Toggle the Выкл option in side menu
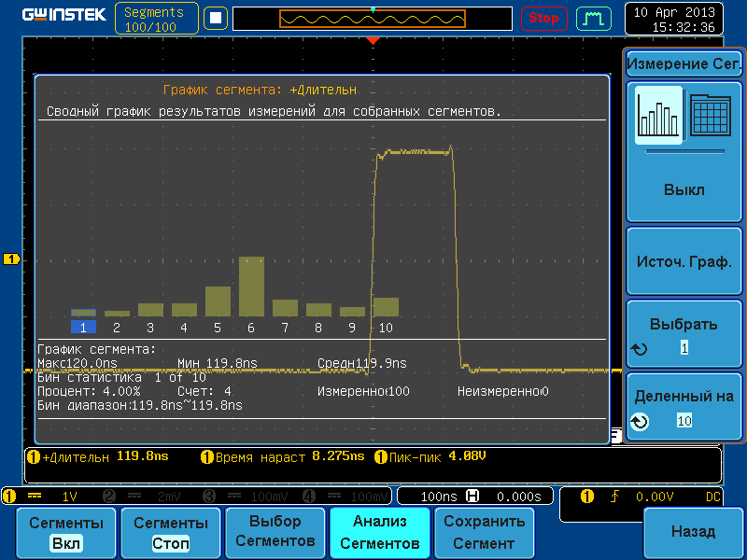 pyautogui.click(x=684, y=189)
